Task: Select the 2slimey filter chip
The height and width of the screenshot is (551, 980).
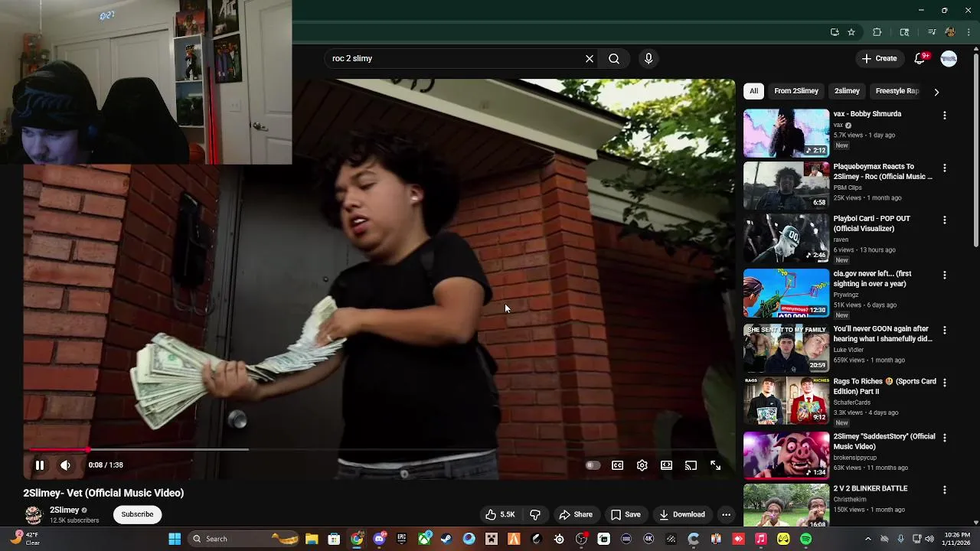Action: [847, 91]
